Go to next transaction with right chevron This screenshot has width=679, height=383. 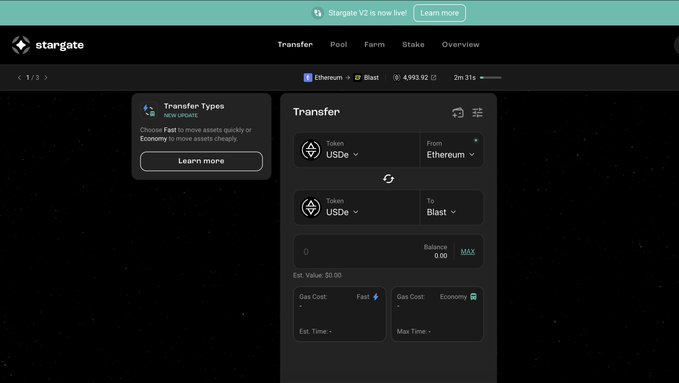click(x=46, y=78)
